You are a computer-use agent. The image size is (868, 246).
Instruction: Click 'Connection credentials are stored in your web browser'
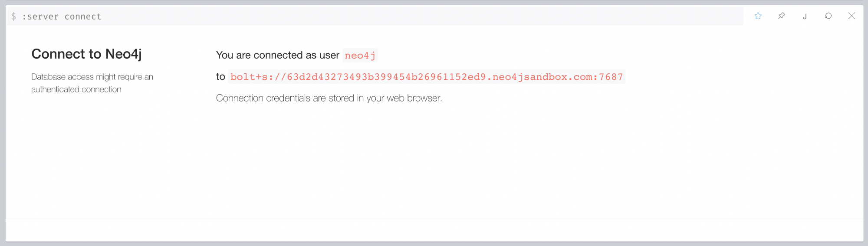[329, 98]
